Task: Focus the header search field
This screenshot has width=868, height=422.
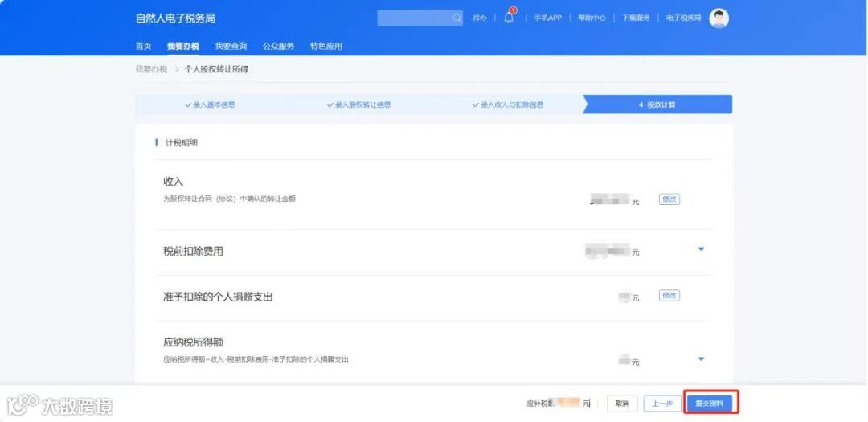Action: tap(420, 18)
